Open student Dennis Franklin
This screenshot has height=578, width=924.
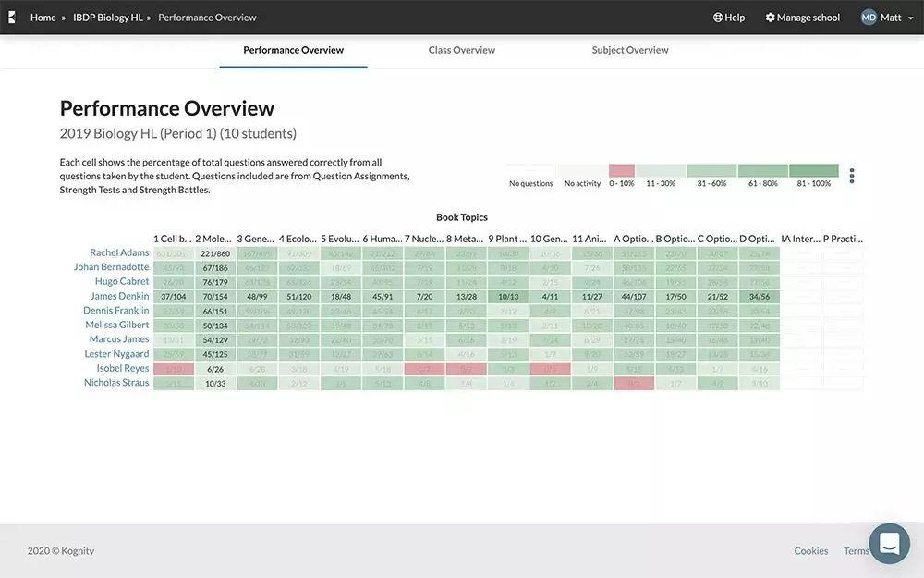116,310
